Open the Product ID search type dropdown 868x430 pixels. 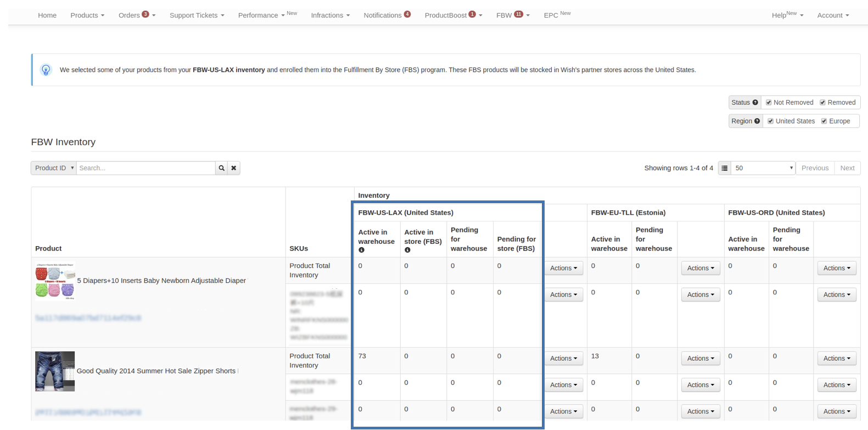click(54, 168)
